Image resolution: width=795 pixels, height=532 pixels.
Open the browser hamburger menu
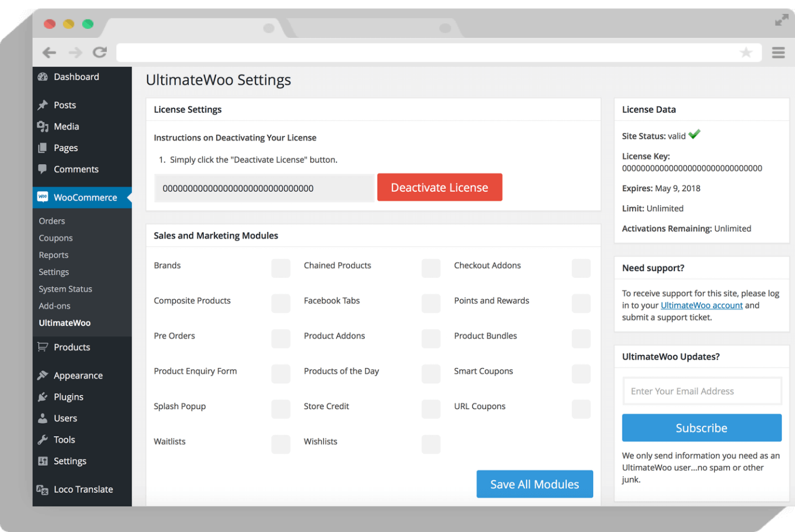pyautogui.click(x=778, y=52)
